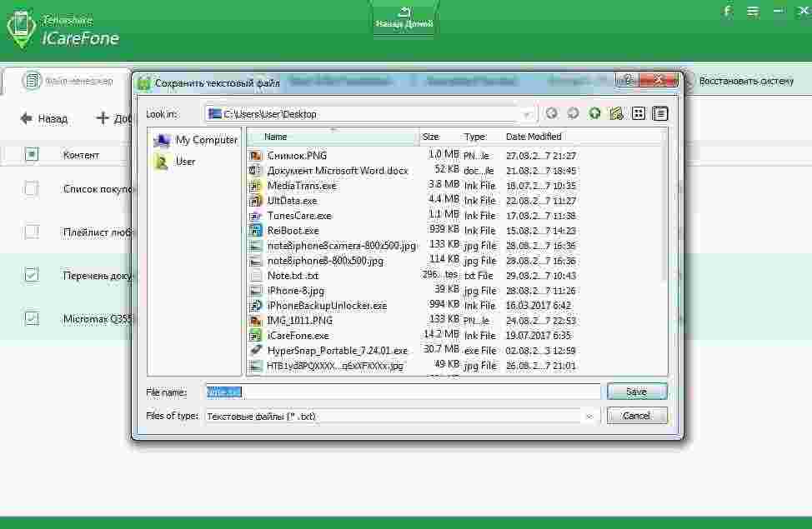Click the Forward navigation arrow in dialog toolbar
Viewport: 812px width, 529px height.
tap(573, 113)
